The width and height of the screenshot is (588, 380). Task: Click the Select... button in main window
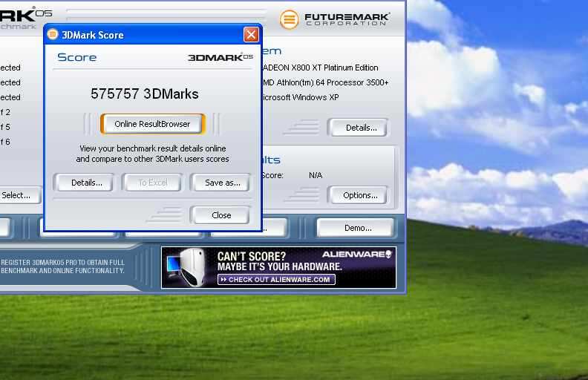click(19, 195)
